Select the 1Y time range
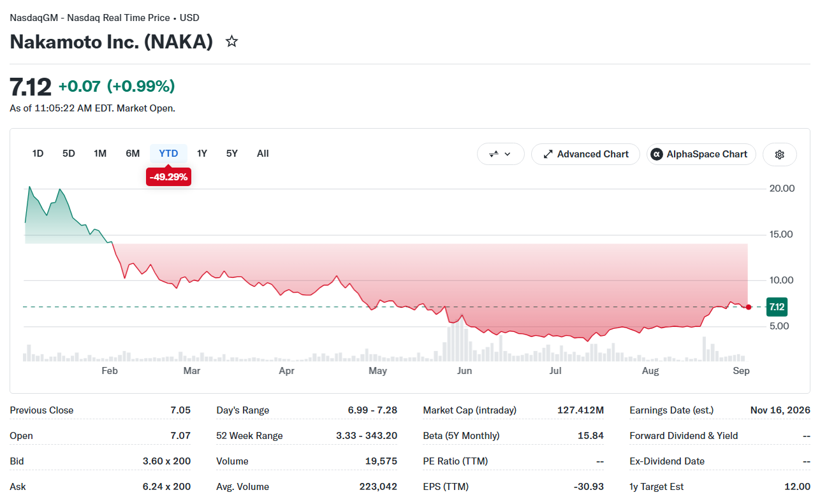Viewport: 820px width, 504px height. click(x=202, y=154)
